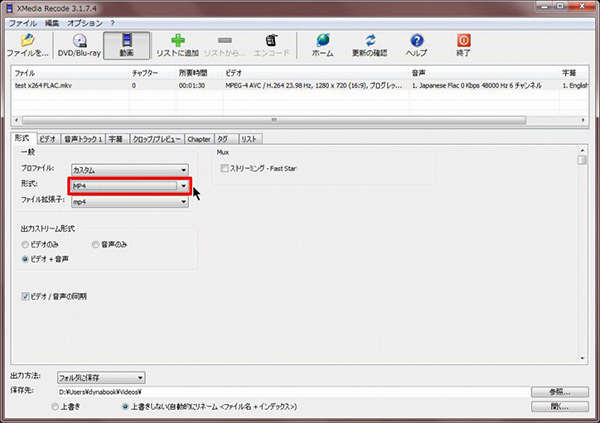Viewport: 600px width, 423px height.
Task: Open file with ファイルを... toolbar icon
Action: [x=28, y=46]
